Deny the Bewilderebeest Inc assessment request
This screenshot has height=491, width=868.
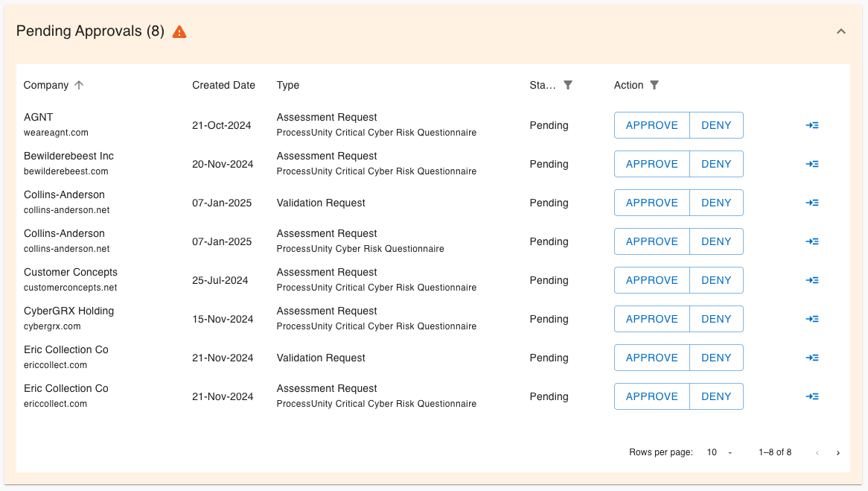716,163
